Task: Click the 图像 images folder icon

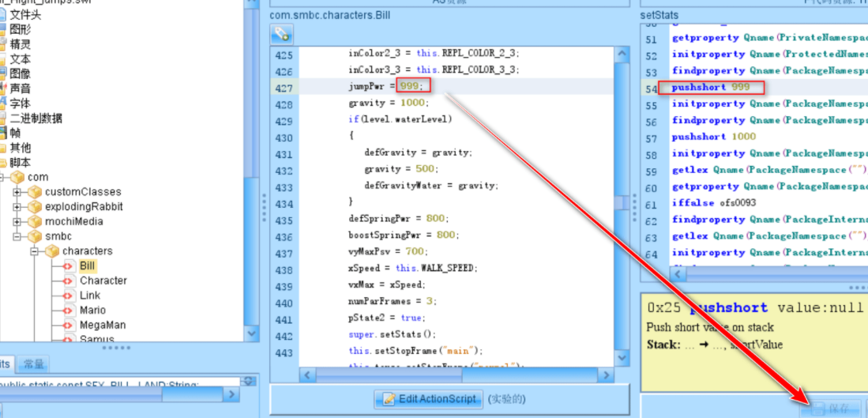Action: point(2,73)
